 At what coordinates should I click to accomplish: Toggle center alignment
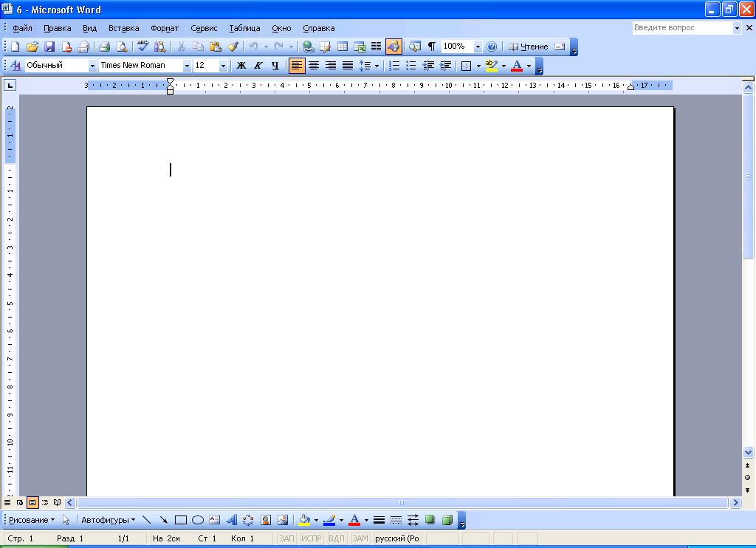coord(314,66)
